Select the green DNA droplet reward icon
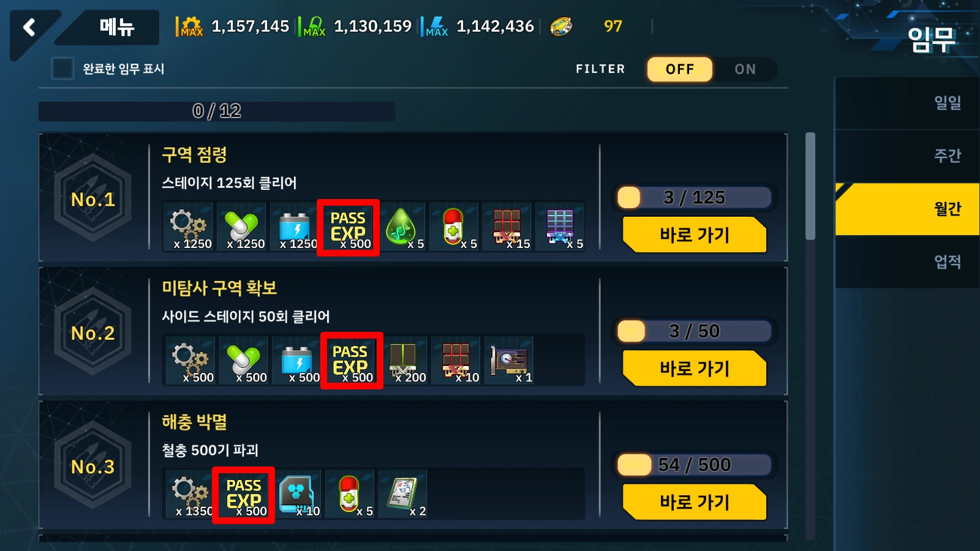Viewport: 980px width, 551px height. (x=401, y=227)
